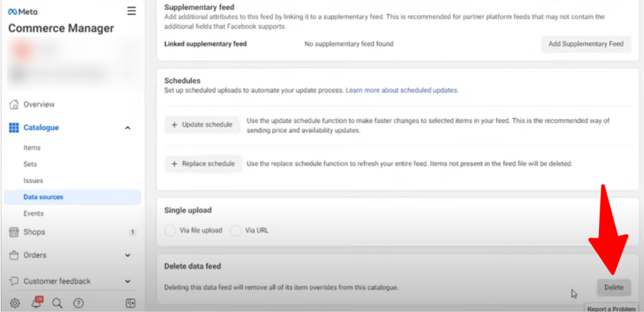644x312 pixels.
Task: Click the Overview home icon
Action: 14,104
